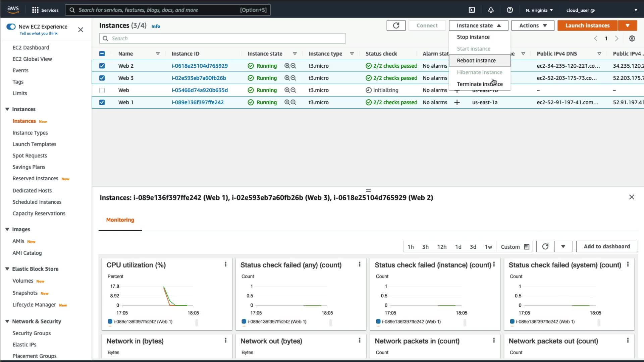Open the Actions dropdown
The height and width of the screenshot is (362, 644).
tap(533, 25)
